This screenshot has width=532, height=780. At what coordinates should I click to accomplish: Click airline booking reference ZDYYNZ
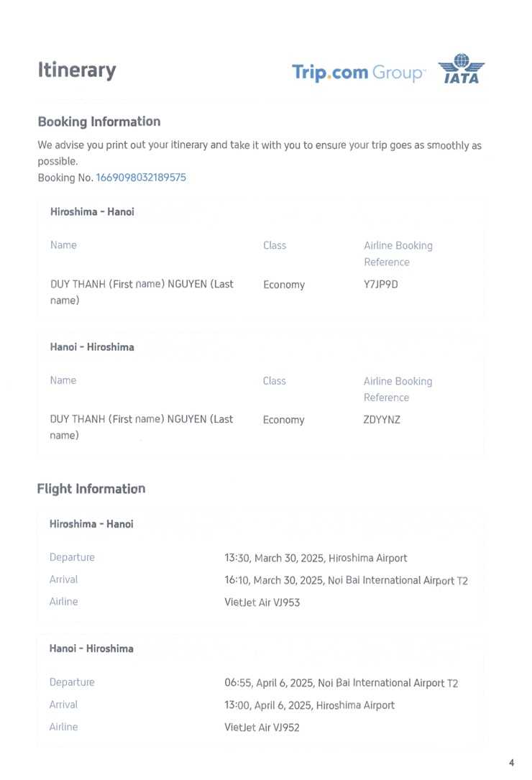382,420
